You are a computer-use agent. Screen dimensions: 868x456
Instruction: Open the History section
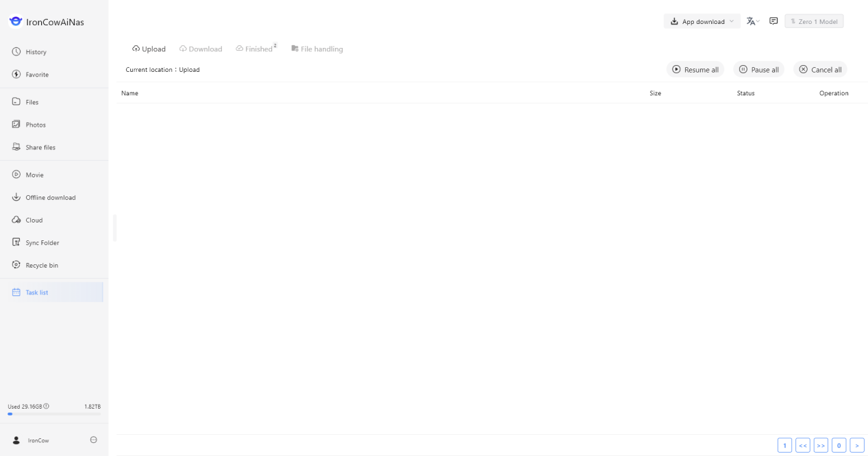(36, 51)
